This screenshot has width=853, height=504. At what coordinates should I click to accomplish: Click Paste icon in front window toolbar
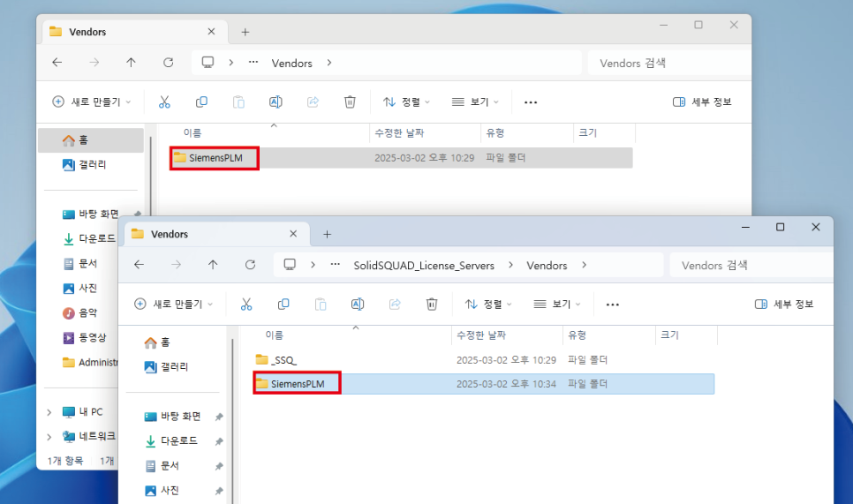(321, 305)
